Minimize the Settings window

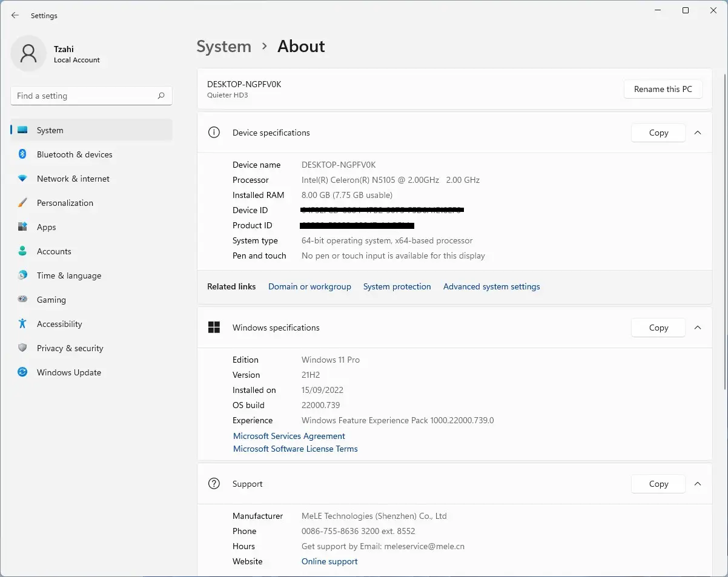pyautogui.click(x=658, y=10)
